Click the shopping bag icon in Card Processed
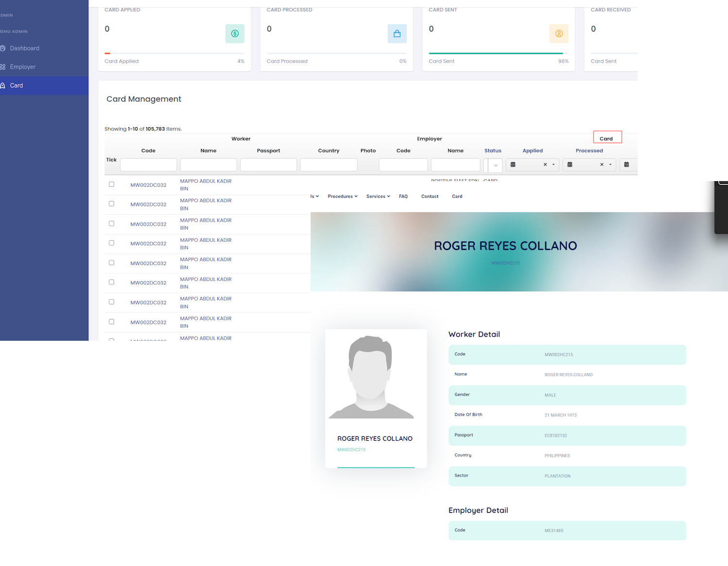 (397, 33)
